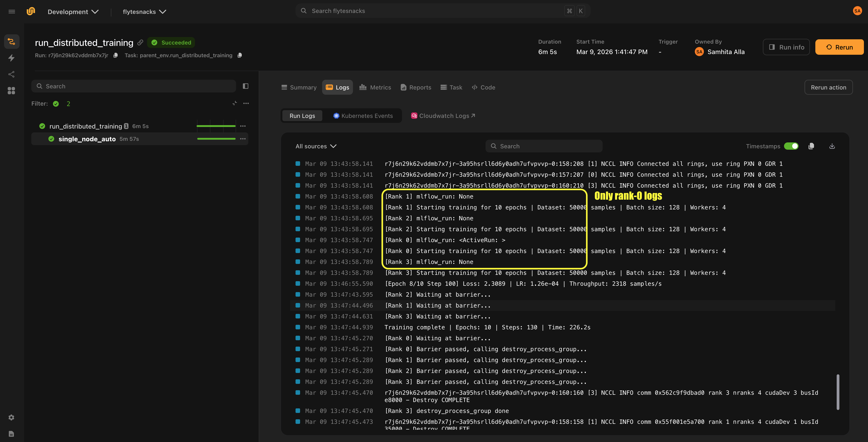Click the share icon in the left rail

(11, 74)
